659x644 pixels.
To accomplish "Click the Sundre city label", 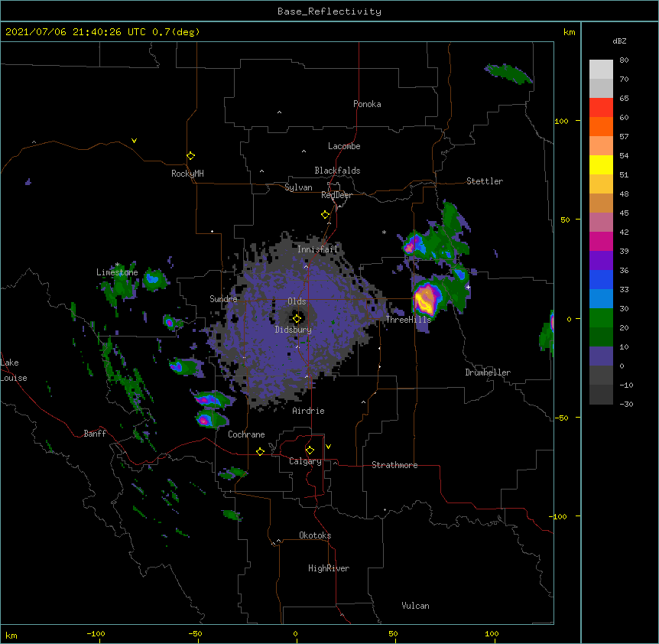I will pyautogui.click(x=223, y=299).
